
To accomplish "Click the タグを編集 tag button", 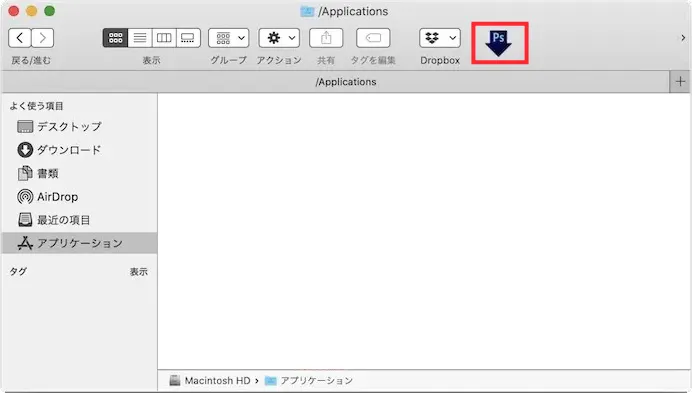I will pyautogui.click(x=373, y=38).
